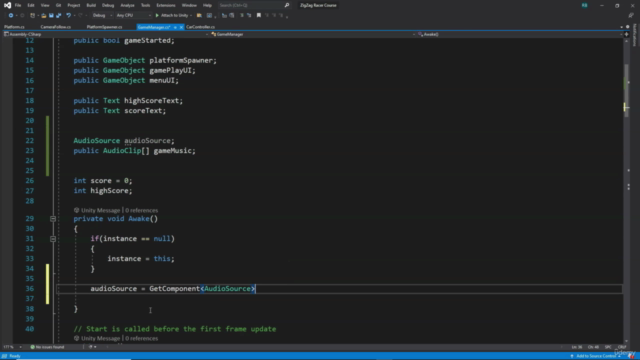
Task: Click the search magnifier icon
Action: (287, 5)
